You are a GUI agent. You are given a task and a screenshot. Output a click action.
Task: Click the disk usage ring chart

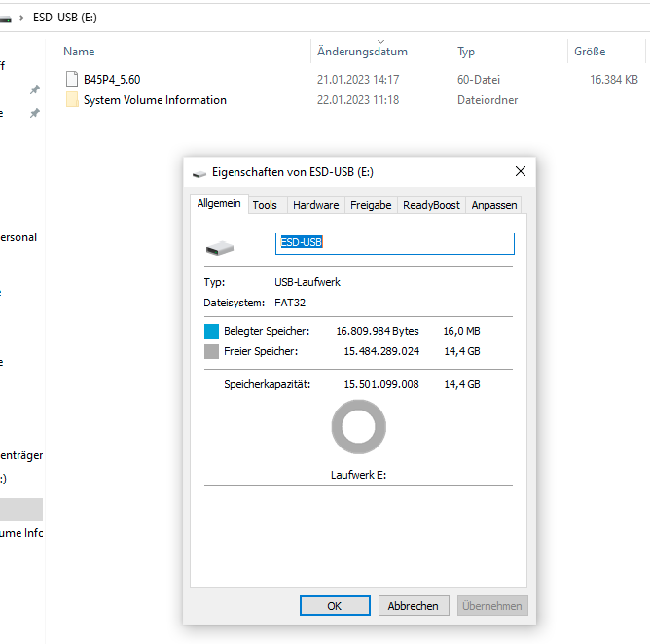tap(359, 427)
